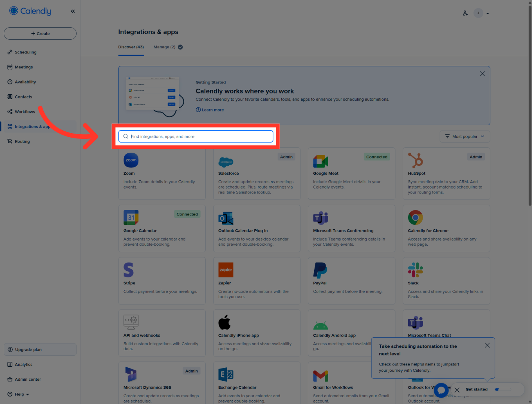This screenshot has height=404, width=532.
Task: Click Upgrade plan button
Action: pyautogui.click(x=40, y=349)
